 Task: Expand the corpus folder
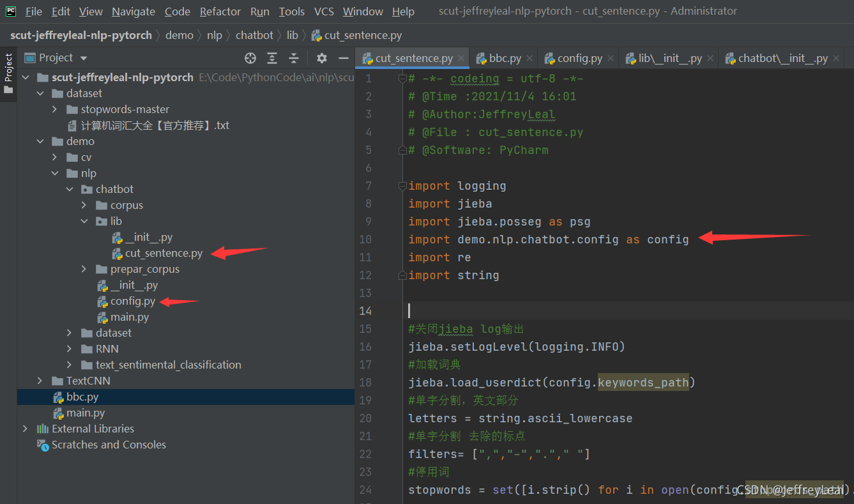(x=84, y=205)
